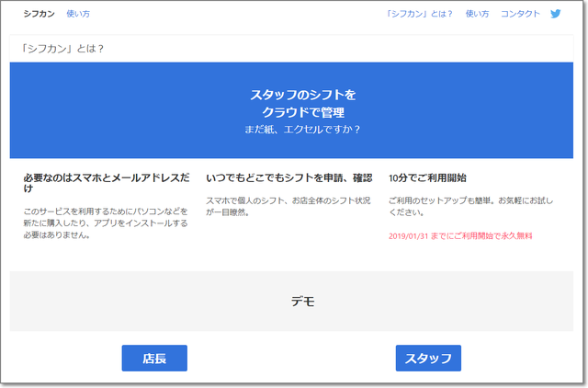Open 使い方 in the top-right navigation
Viewport: 588px width, 388px height.
pyautogui.click(x=477, y=14)
